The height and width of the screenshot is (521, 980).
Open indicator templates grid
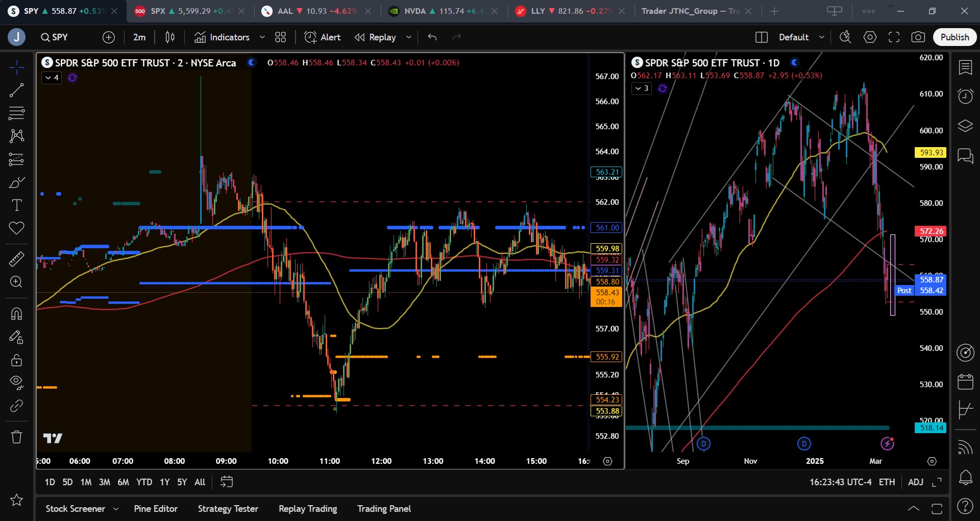tap(281, 37)
